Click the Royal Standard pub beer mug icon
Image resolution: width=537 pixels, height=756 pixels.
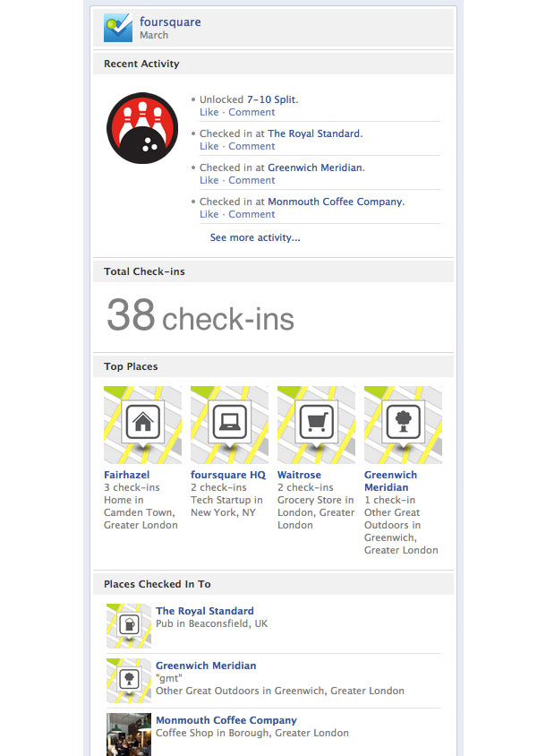(129, 626)
